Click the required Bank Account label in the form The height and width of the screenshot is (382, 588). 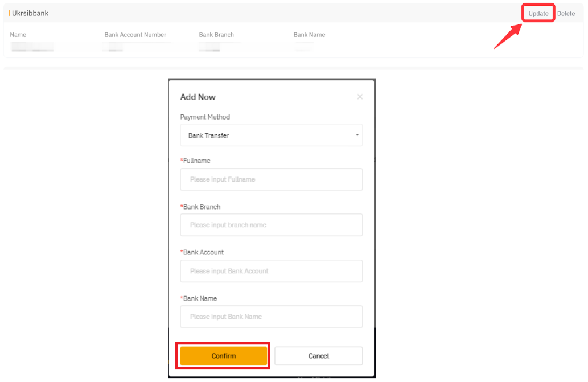click(203, 252)
